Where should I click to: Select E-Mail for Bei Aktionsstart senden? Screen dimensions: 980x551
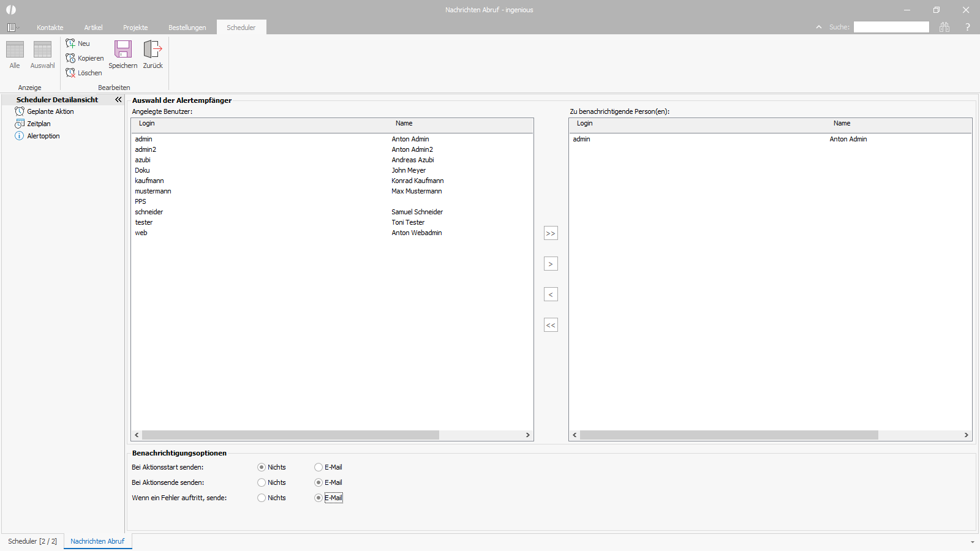click(x=318, y=467)
